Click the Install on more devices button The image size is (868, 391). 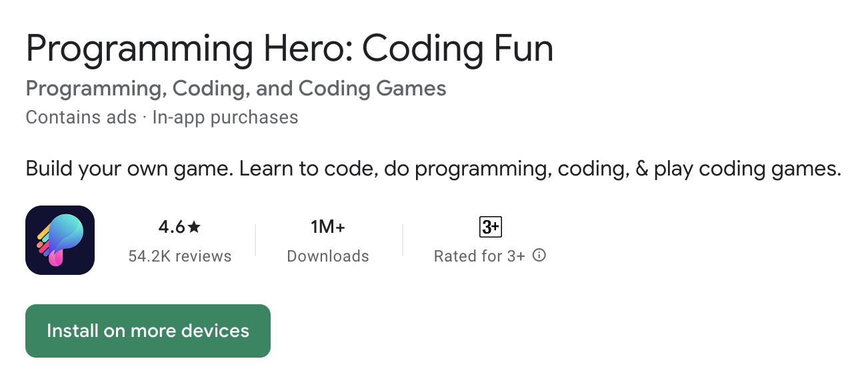pyautogui.click(x=147, y=330)
